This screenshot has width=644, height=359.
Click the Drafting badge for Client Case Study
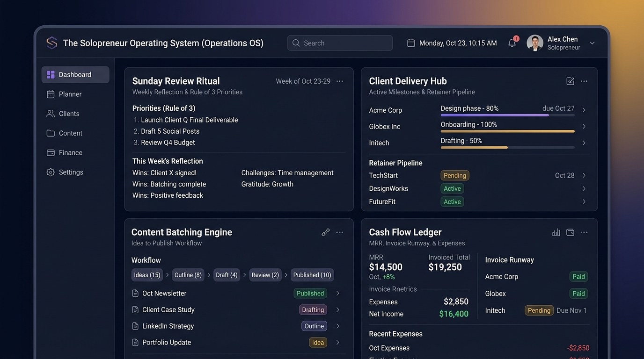pos(313,310)
